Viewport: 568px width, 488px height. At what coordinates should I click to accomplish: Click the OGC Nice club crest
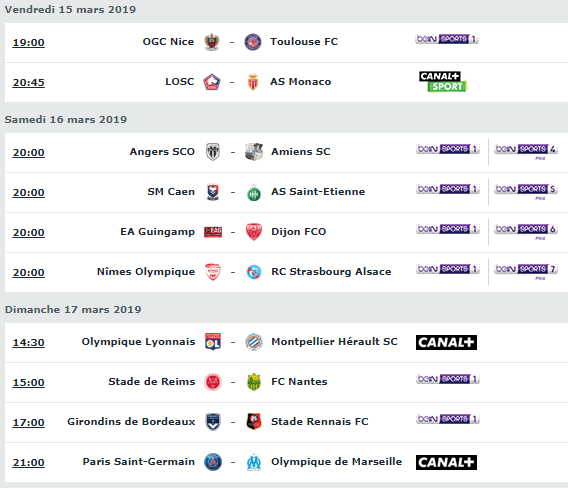coord(212,42)
